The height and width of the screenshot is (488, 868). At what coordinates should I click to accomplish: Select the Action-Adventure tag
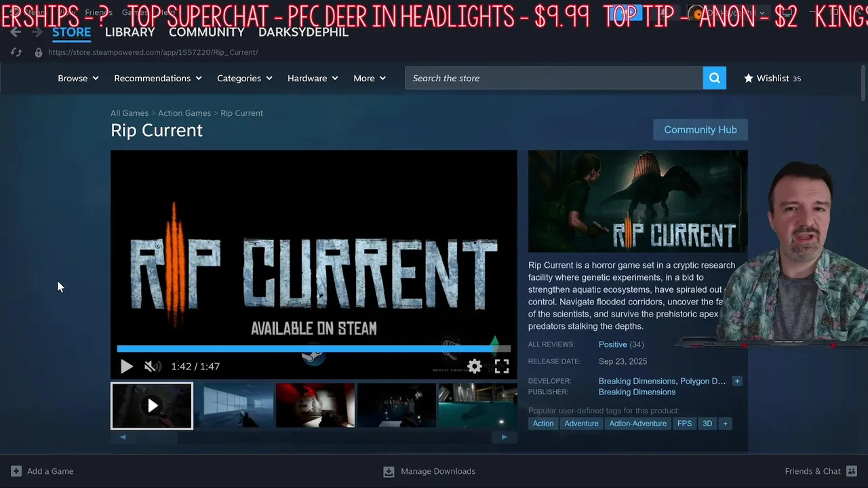(637, 424)
